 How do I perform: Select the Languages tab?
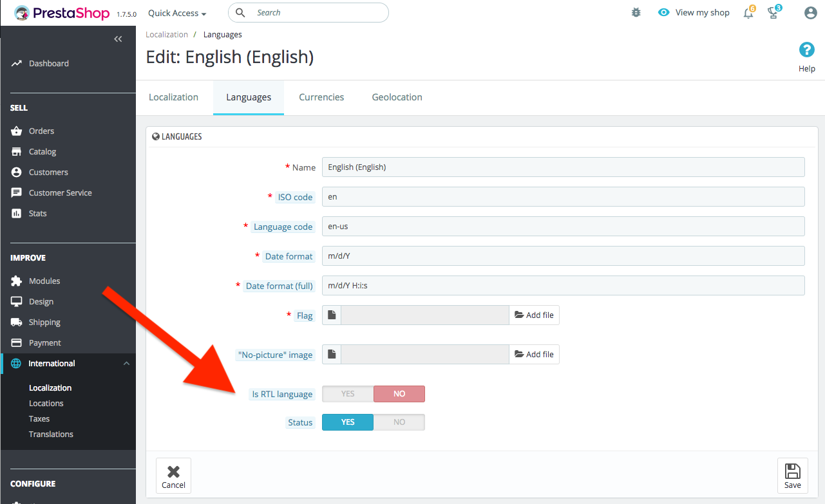249,97
